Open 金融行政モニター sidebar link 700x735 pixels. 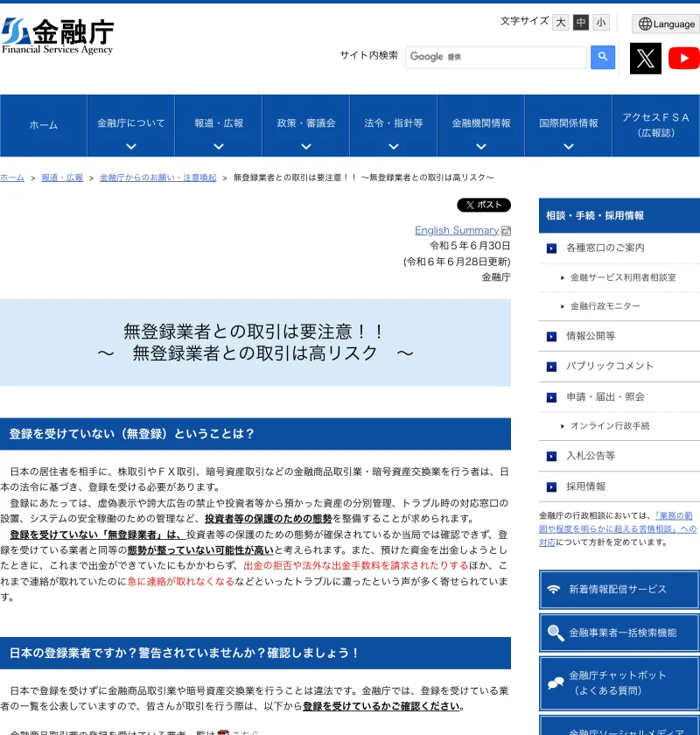[605, 306]
